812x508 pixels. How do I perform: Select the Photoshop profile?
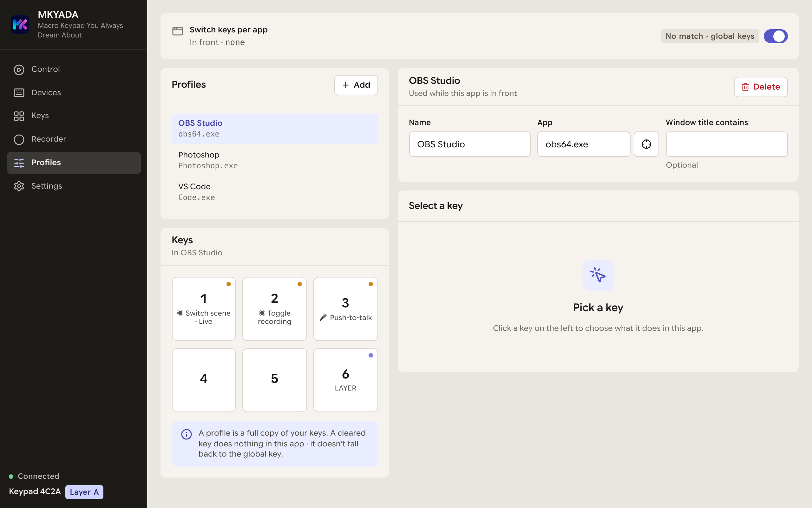275,160
